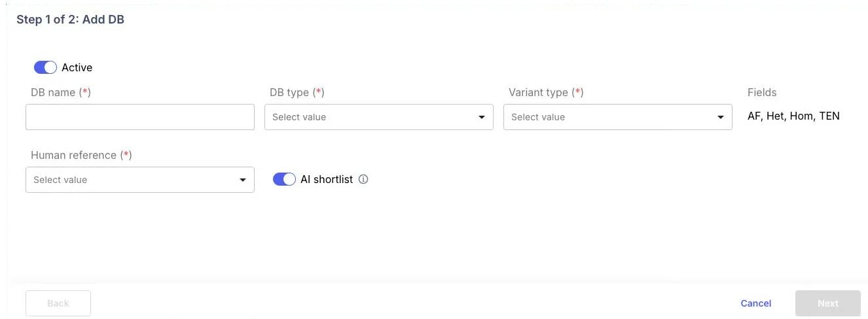The height and width of the screenshot is (319, 868).
Task: Click the 'Active' toggle label
Action: click(77, 67)
